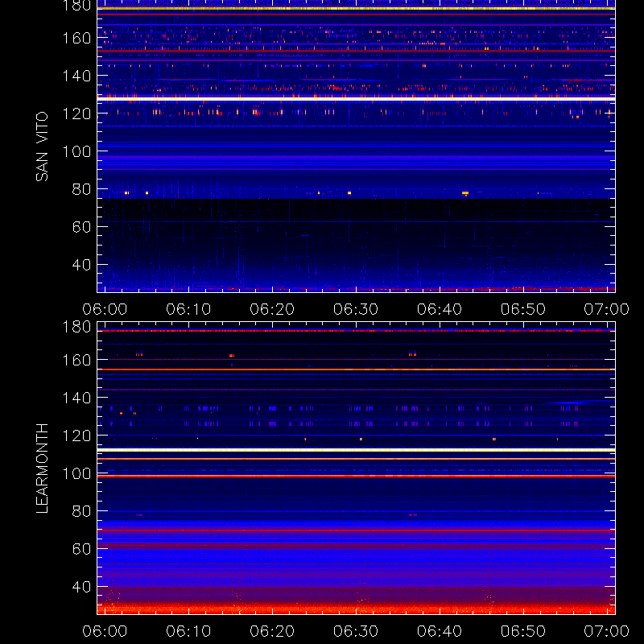Click the LEARMONTH axis title
Image resolution: width=644 pixels, height=644 pixels.
42,469
